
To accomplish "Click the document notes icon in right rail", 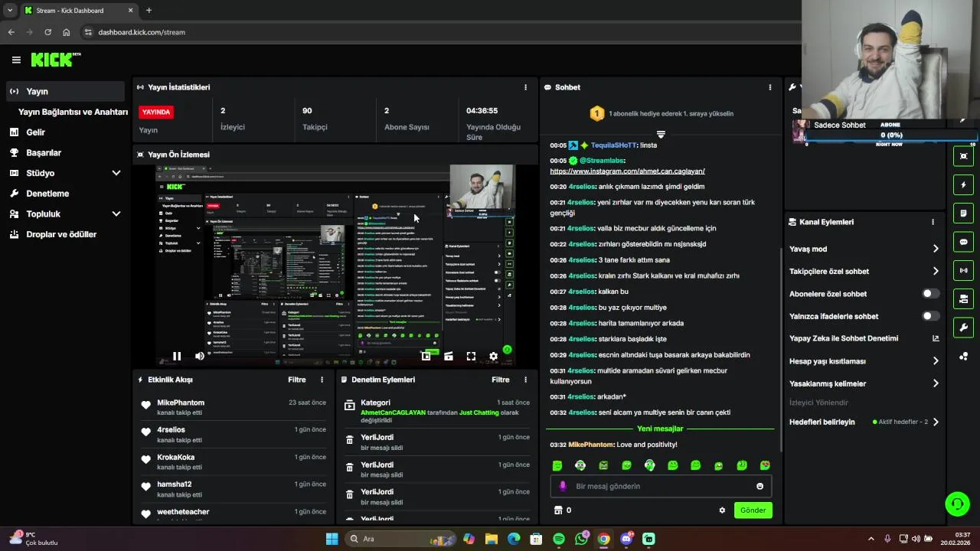I will point(963,213).
